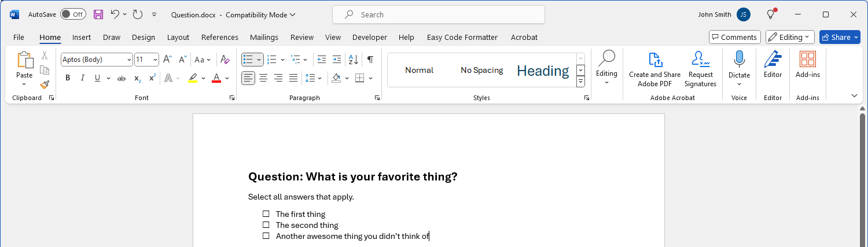Click the Comments button
The image size is (868, 247).
pyautogui.click(x=734, y=37)
